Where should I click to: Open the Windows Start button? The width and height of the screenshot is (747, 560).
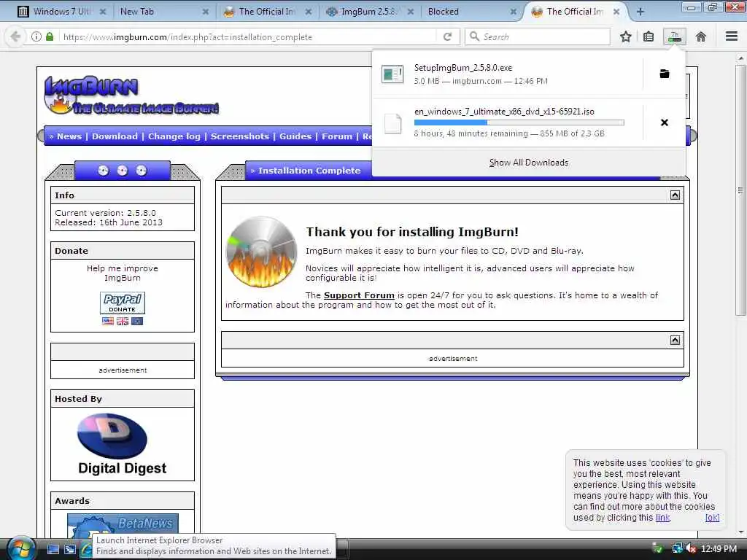(21, 549)
